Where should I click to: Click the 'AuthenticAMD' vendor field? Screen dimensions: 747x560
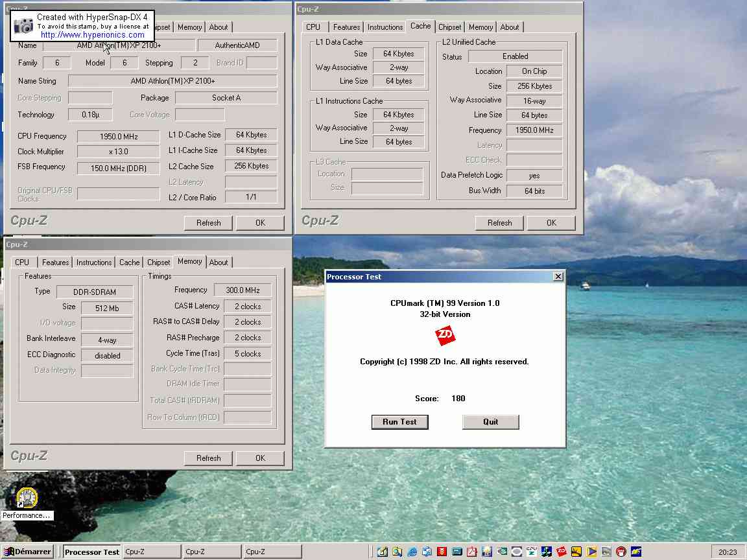coord(237,45)
